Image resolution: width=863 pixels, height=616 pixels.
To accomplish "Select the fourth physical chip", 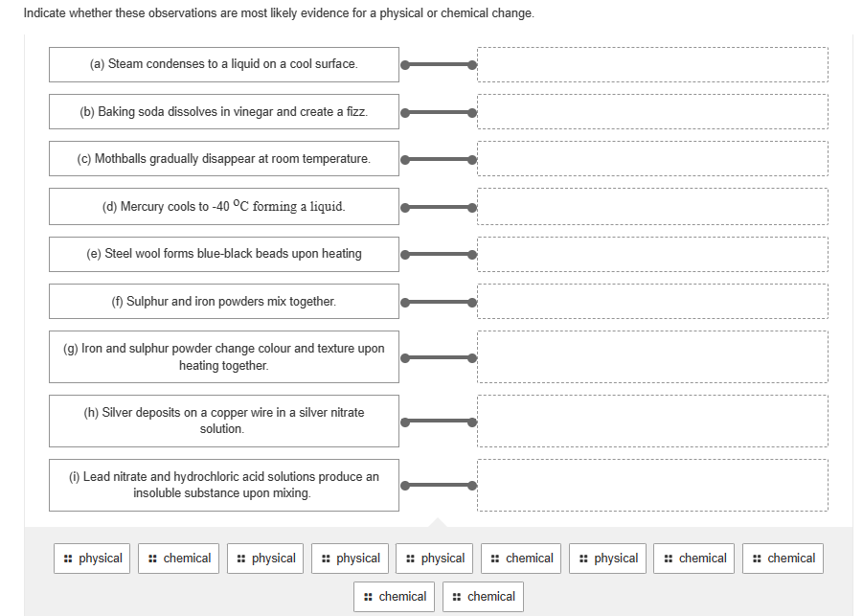I will coord(434,559).
